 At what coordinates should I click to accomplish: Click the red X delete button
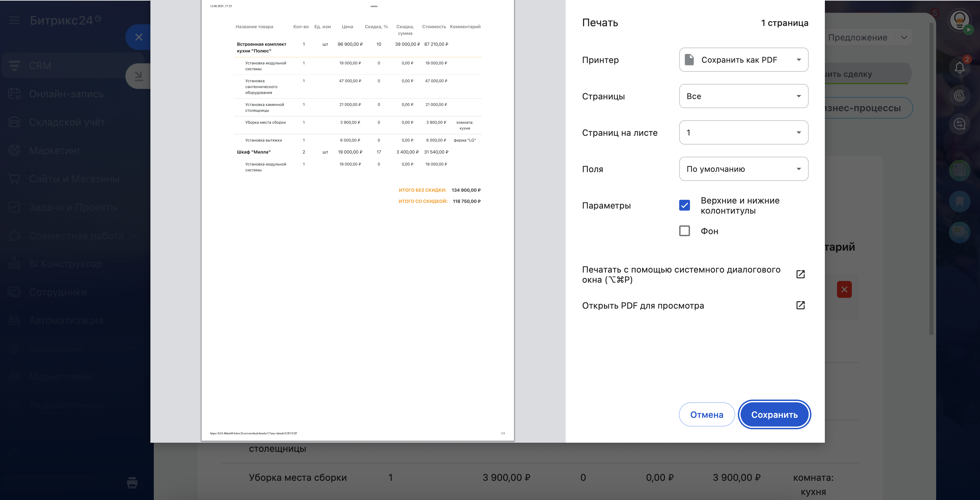click(844, 289)
